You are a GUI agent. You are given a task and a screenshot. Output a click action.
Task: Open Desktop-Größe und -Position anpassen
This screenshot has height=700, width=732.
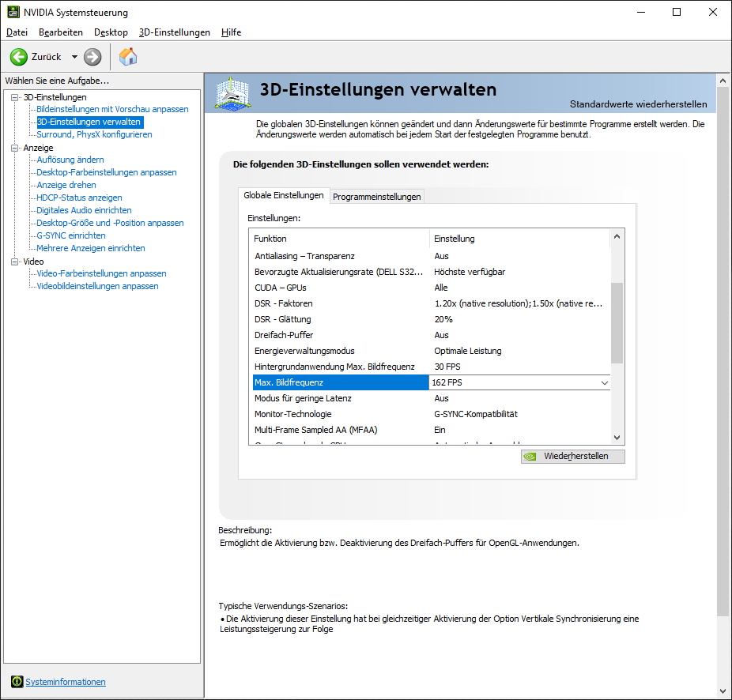[110, 223]
